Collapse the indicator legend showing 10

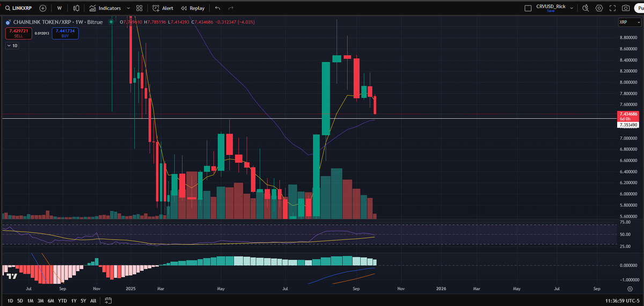coord(12,46)
